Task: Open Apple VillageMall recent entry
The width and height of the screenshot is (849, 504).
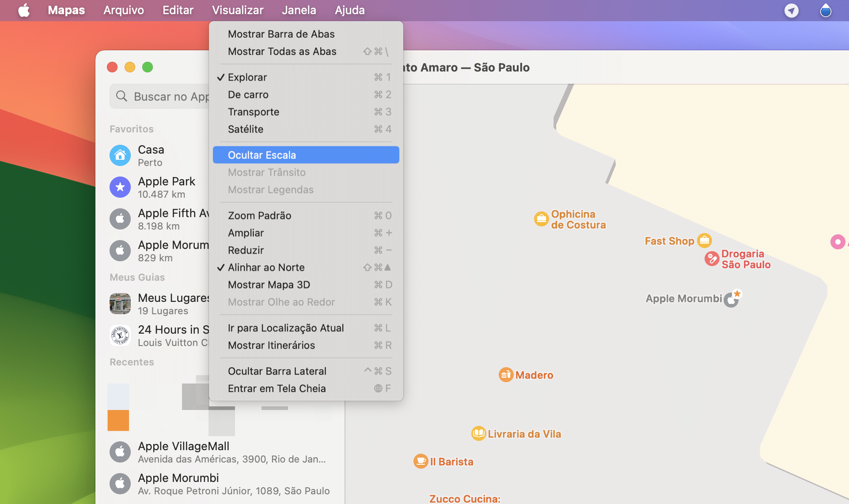Action: (x=221, y=452)
